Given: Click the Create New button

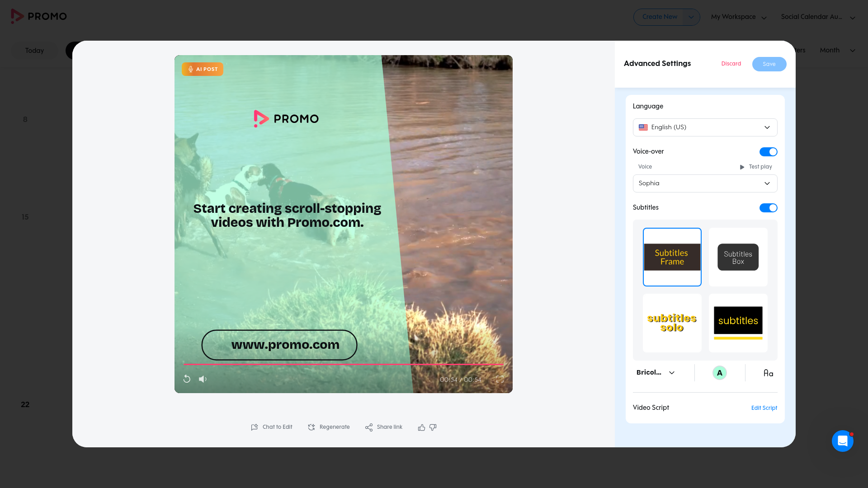Looking at the screenshot, I should point(660,17).
